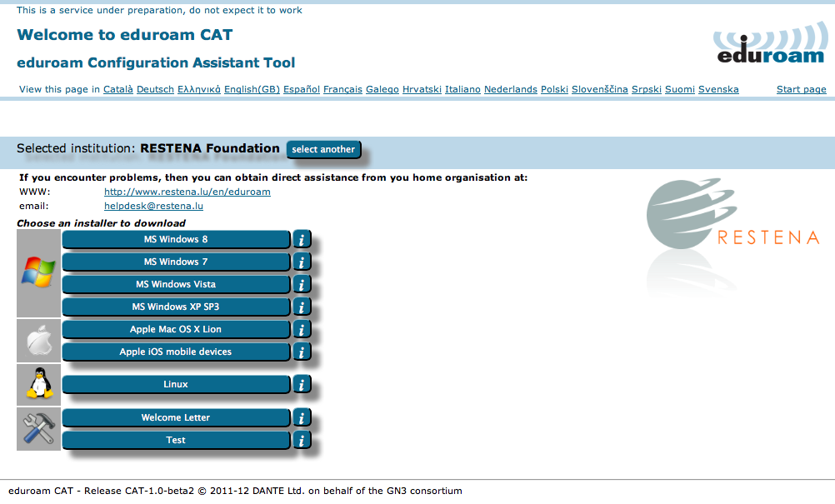The height and width of the screenshot is (504, 835).
Task: Go to the Start page link
Action: (x=801, y=90)
